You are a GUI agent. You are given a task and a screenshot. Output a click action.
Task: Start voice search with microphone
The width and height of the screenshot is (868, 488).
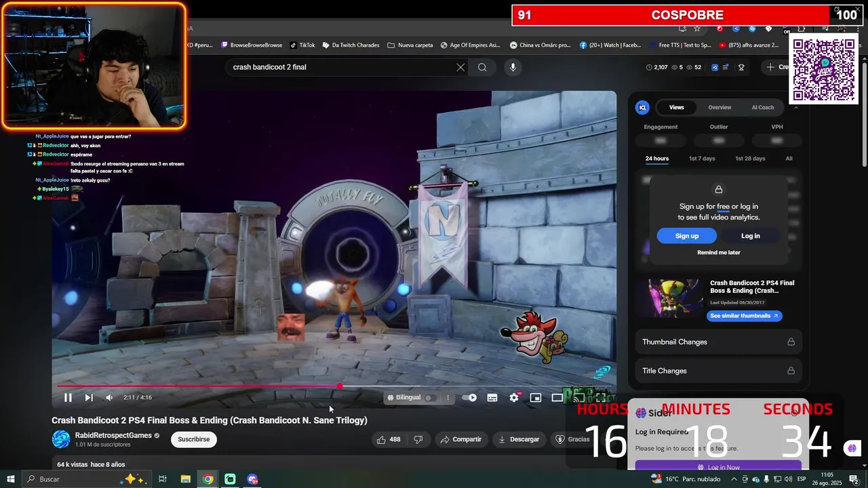coord(513,67)
